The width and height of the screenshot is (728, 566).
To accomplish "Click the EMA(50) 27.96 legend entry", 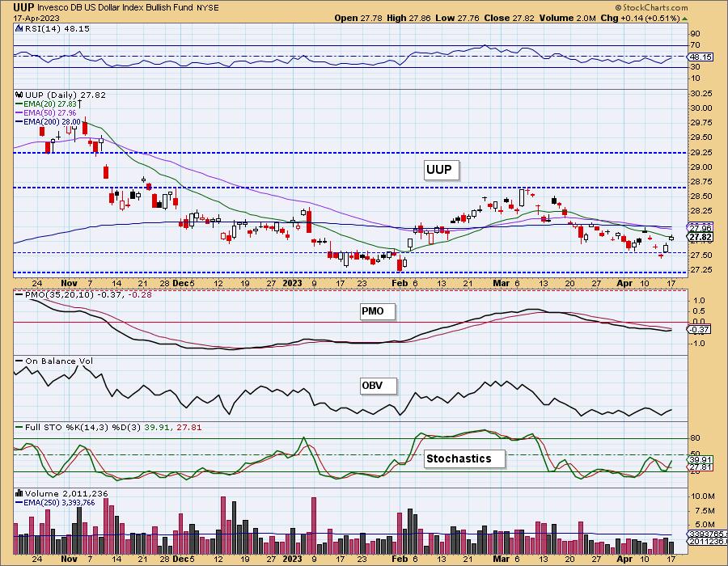I will [x=46, y=112].
